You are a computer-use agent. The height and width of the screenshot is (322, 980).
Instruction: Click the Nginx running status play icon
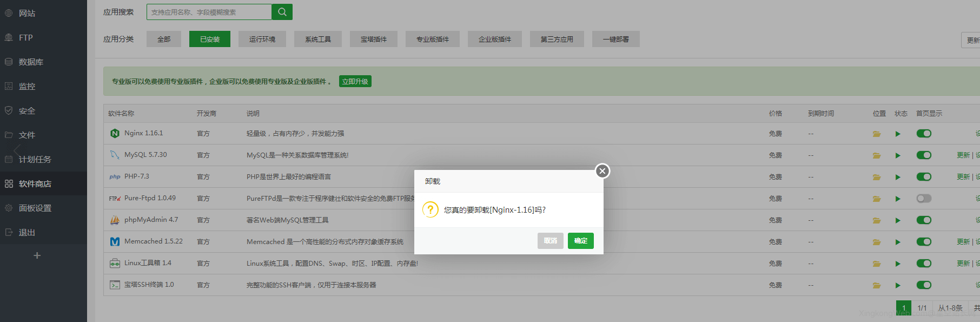tap(898, 134)
